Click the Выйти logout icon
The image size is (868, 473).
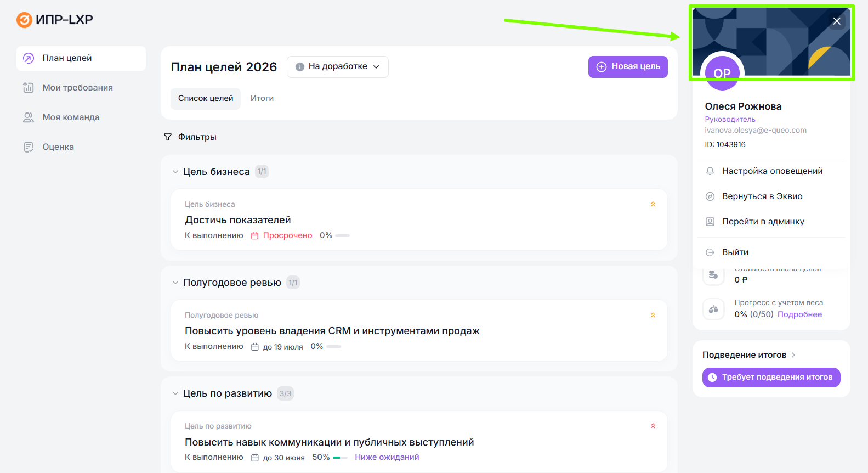click(710, 252)
